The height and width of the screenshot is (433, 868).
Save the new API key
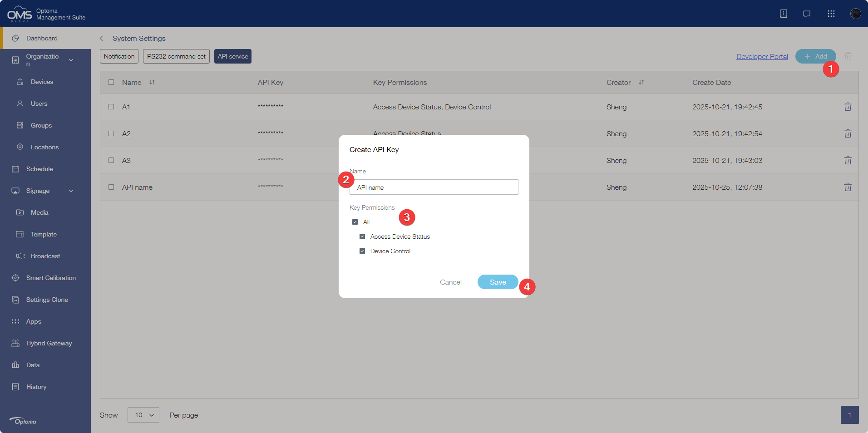[x=498, y=282]
